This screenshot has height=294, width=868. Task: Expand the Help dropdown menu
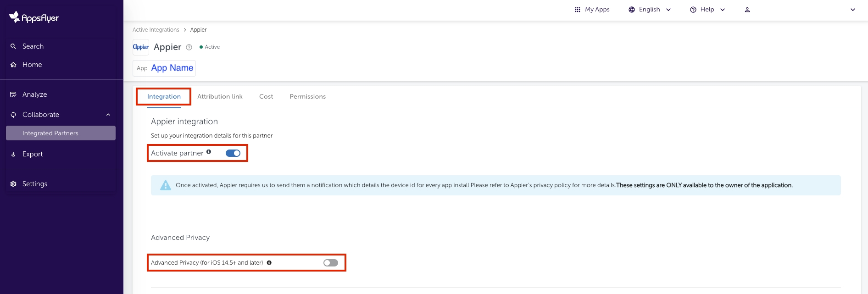coord(707,10)
